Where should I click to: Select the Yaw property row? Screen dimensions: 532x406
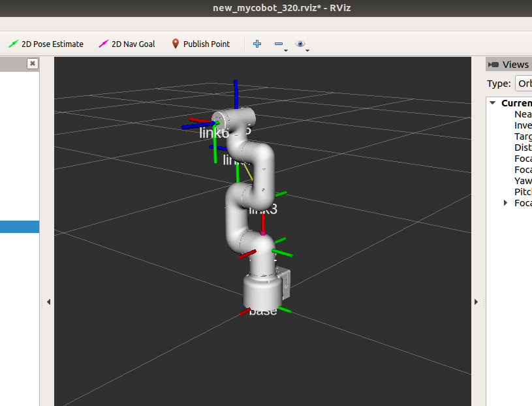click(522, 181)
